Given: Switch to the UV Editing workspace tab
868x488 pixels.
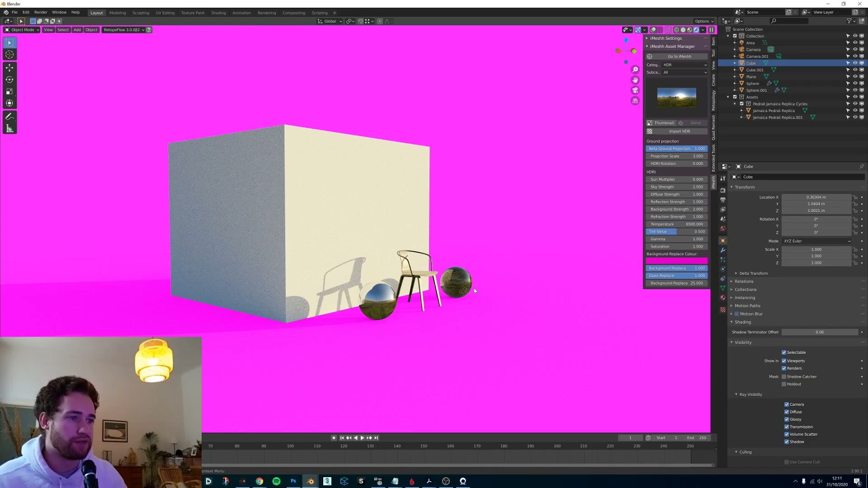Looking at the screenshot, I should [165, 13].
